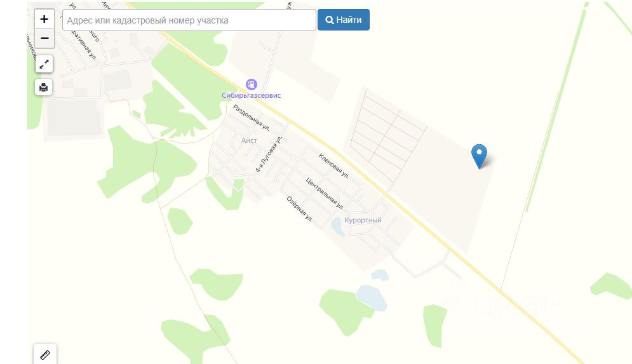Click the 4-я Луговая ул. street label
Image resolution: width=632 pixels, height=364 pixels.
tap(269, 154)
